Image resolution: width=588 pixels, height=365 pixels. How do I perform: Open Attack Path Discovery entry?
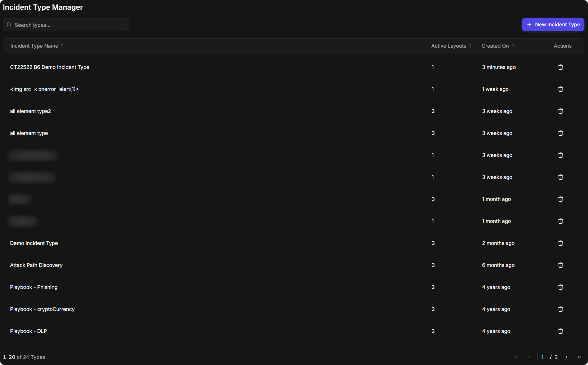(x=36, y=265)
